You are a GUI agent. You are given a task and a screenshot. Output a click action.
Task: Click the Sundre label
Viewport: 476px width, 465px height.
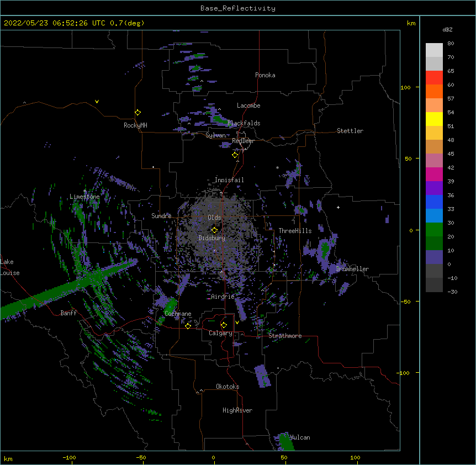point(161,216)
